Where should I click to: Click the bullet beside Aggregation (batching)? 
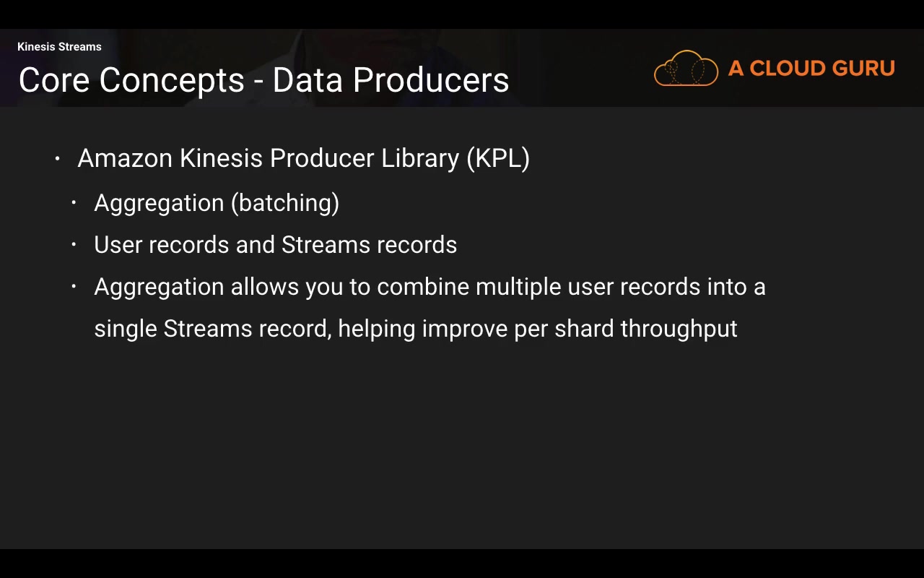[x=74, y=203]
